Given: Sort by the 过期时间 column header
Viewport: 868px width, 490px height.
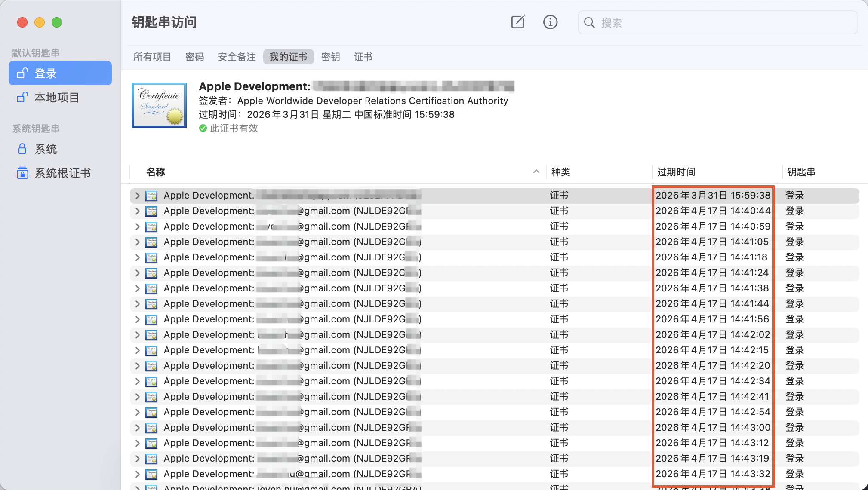Looking at the screenshot, I should tap(676, 172).
